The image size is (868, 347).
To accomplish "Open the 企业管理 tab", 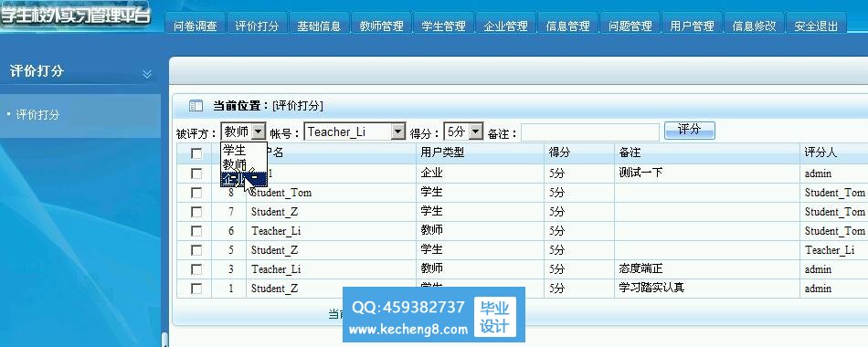I will click(505, 25).
